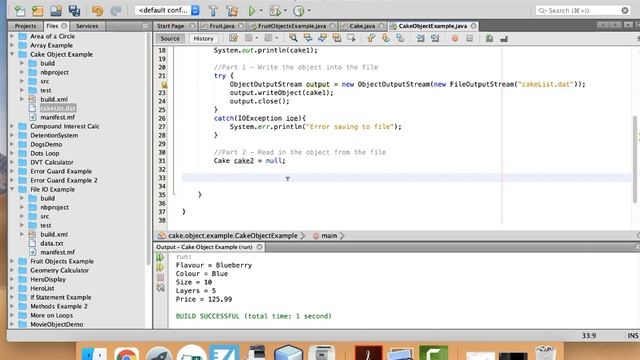Image resolution: width=640 pixels, height=360 pixels.
Task: Click the Open Project toolbar icon
Action: coord(56,11)
